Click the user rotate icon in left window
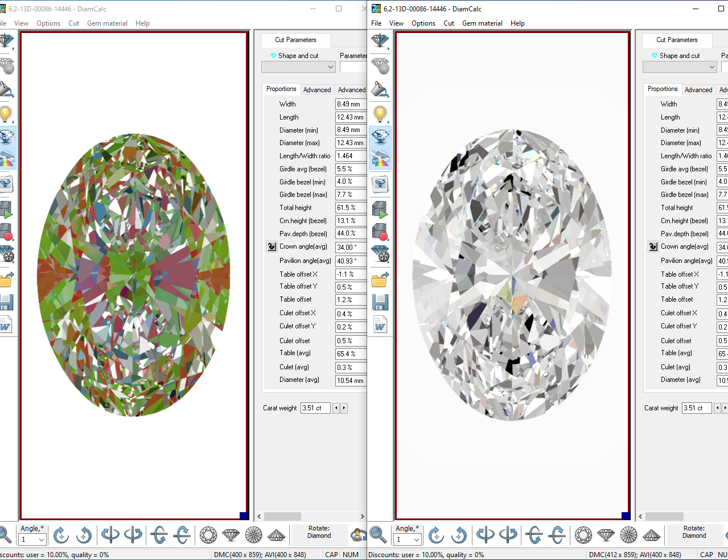The height and width of the screenshot is (560, 728). [x=359, y=535]
